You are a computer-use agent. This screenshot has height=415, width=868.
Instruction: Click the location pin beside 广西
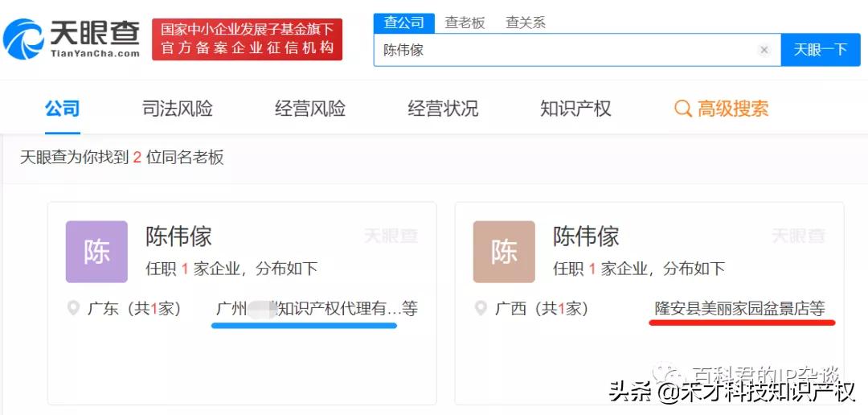pyautogui.click(x=481, y=307)
